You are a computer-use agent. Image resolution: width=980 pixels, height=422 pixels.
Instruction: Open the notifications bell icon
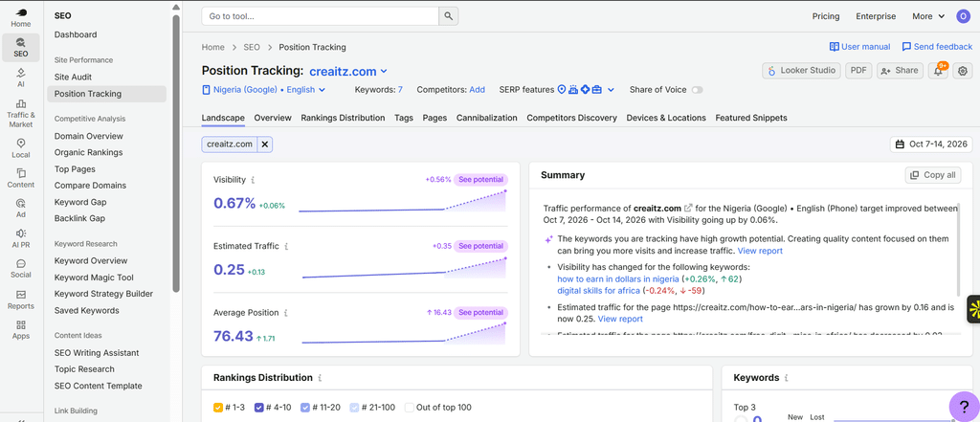pyautogui.click(x=938, y=71)
